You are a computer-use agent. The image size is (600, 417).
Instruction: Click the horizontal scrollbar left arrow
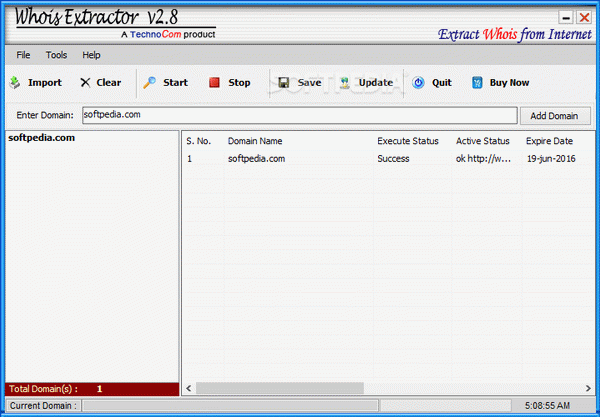pos(189,388)
